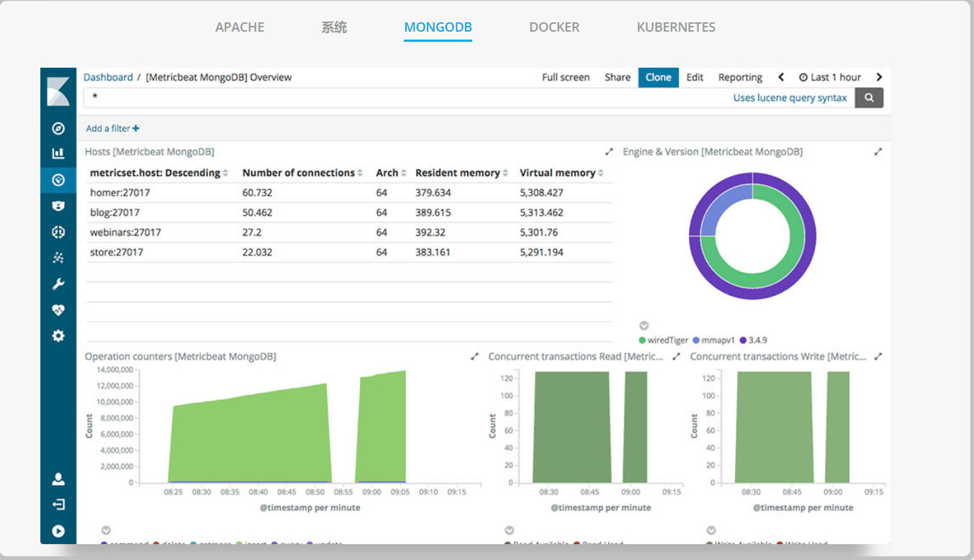
Task: Go to next time range arrow
Action: [x=879, y=77]
